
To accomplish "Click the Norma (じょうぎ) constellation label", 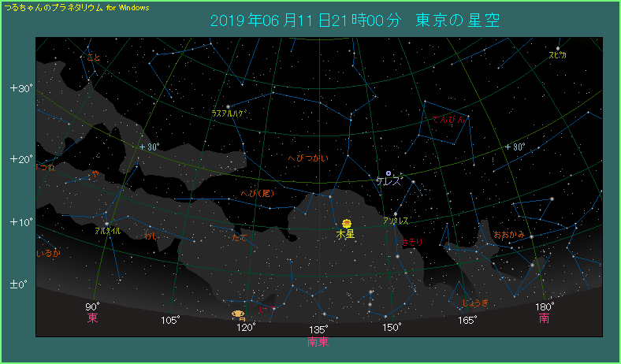I will tap(475, 303).
